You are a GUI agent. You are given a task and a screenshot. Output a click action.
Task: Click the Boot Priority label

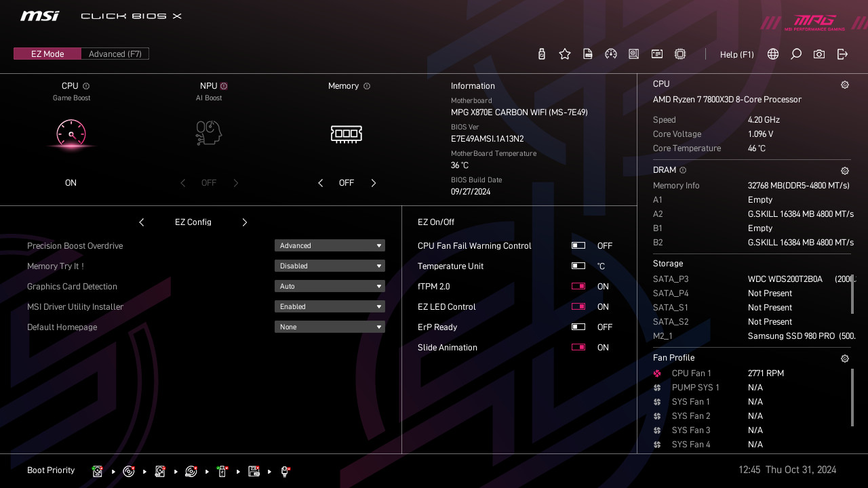(51, 470)
